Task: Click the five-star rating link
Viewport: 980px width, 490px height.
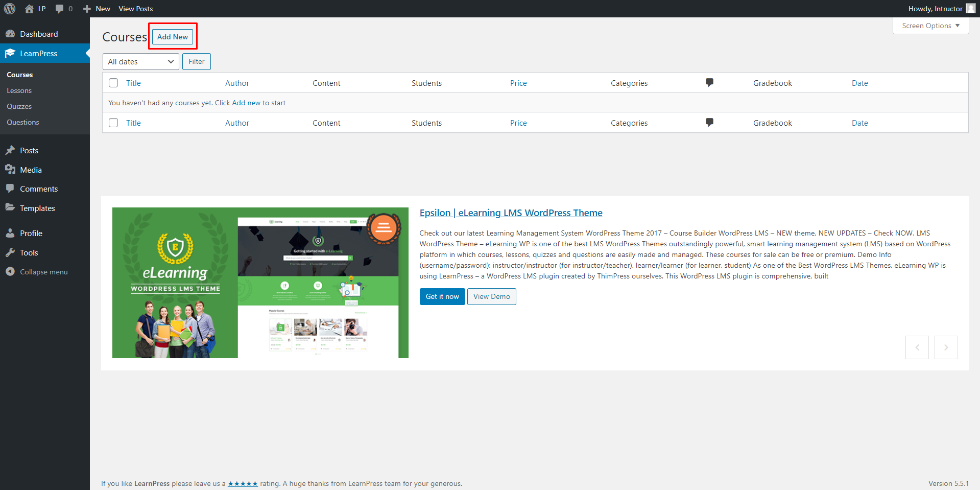Action: [243, 483]
